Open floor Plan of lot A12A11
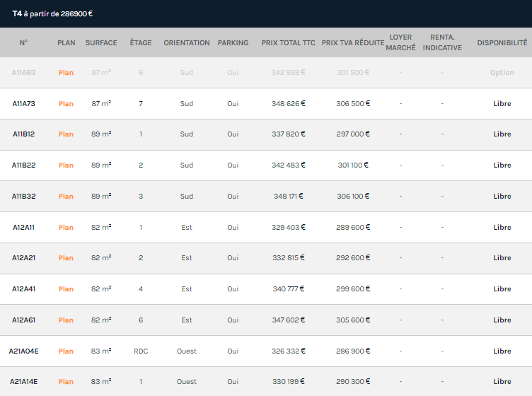Viewport: 532px width, 396px height. click(66, 228)
